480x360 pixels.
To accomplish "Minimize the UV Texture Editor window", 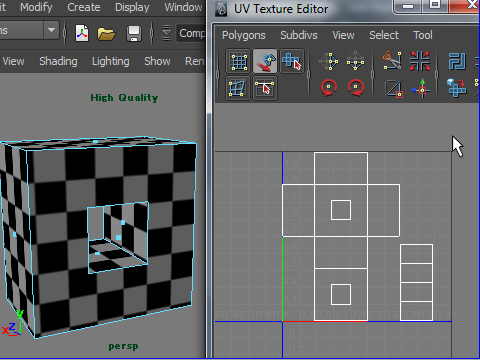I will coord(408,6).
